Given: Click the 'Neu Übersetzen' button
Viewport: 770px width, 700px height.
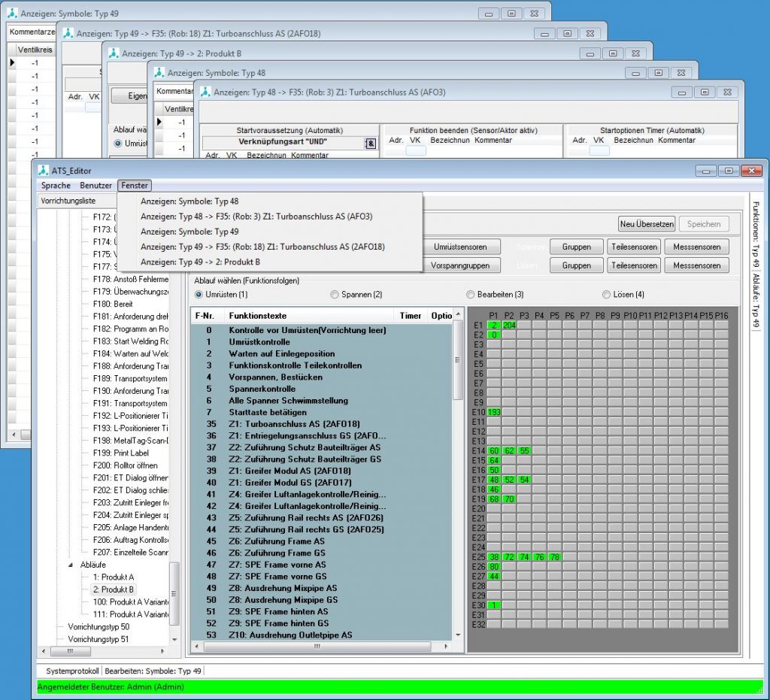Looking at the screenshot, I should click(646, 224).
